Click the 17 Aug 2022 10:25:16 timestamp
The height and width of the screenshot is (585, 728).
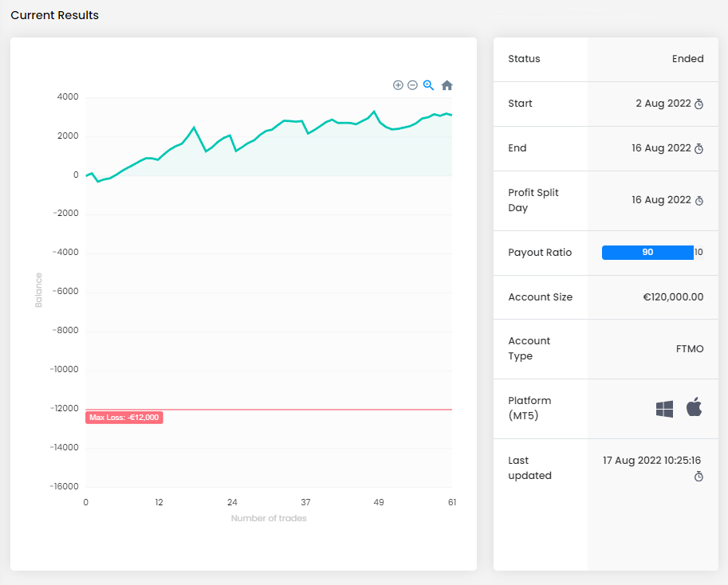651,461
